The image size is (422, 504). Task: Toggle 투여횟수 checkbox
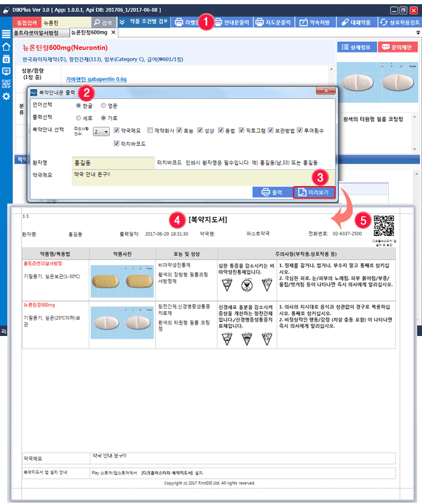(300, 130)
